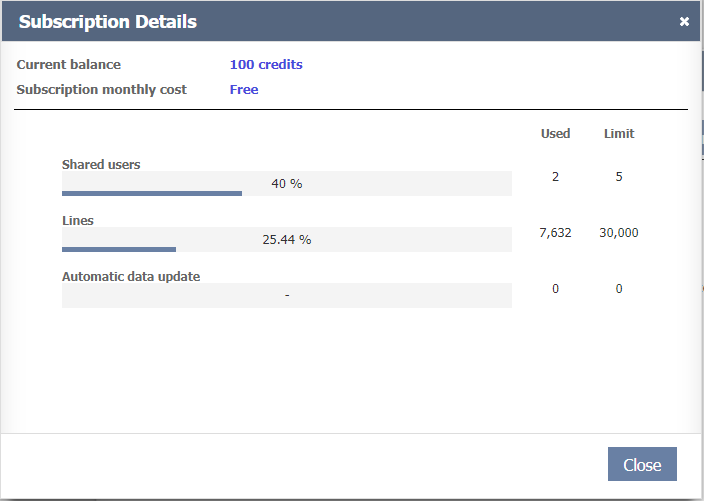Click the Subscription monthly cost label
704x501 pixels.
coord(102,90)
